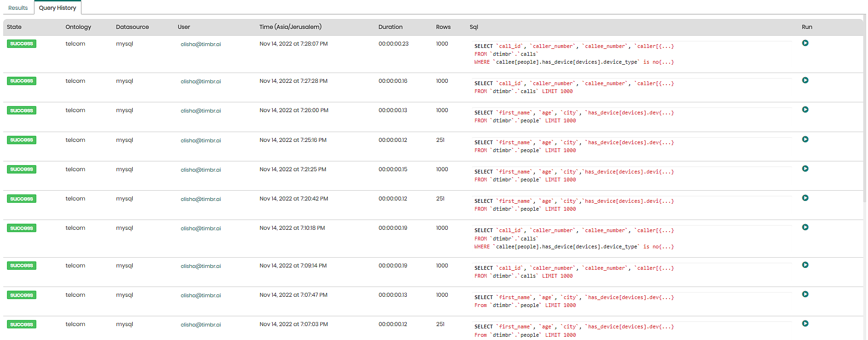Select duration 00:00:00.16
Image resolution: width=868 pixels, height=340 pixels.
[x=393, y=81]
